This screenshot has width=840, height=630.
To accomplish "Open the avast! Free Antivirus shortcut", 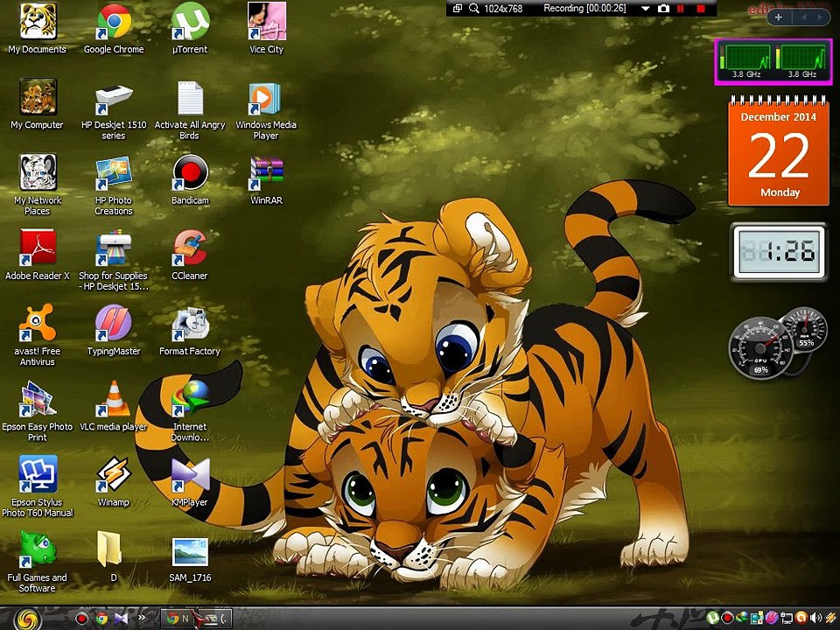I will pyautogui.click(x=37, y=336).
